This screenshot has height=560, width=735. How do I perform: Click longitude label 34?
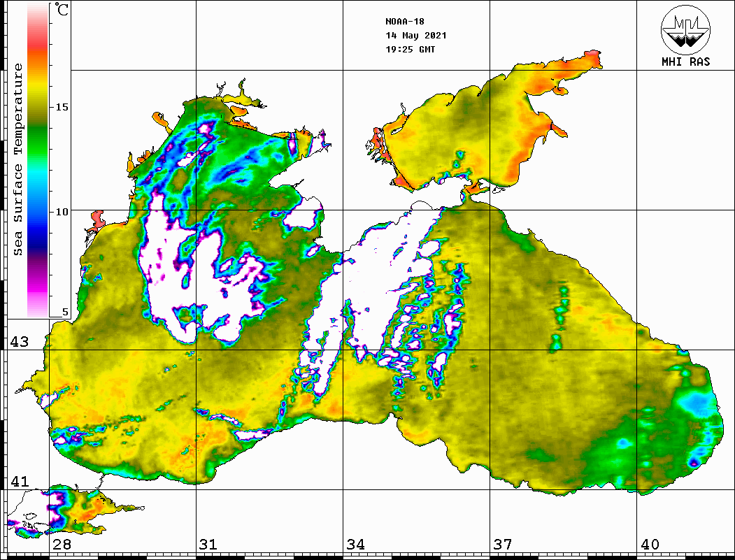355,544
